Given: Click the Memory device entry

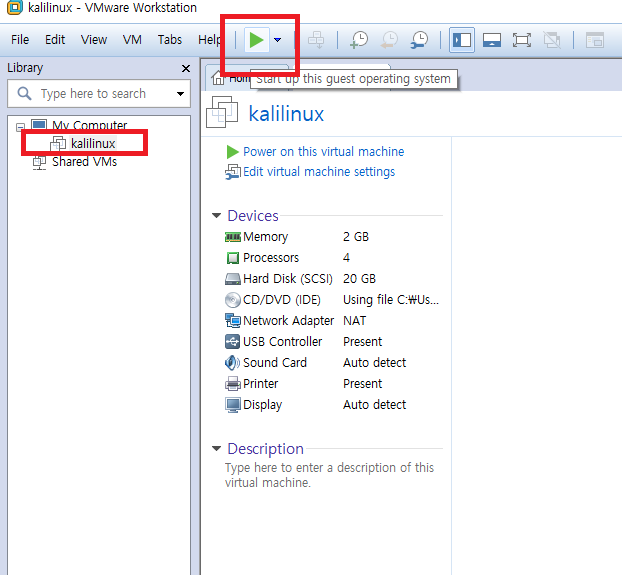Looking at the screenshot, I should 265,237.
